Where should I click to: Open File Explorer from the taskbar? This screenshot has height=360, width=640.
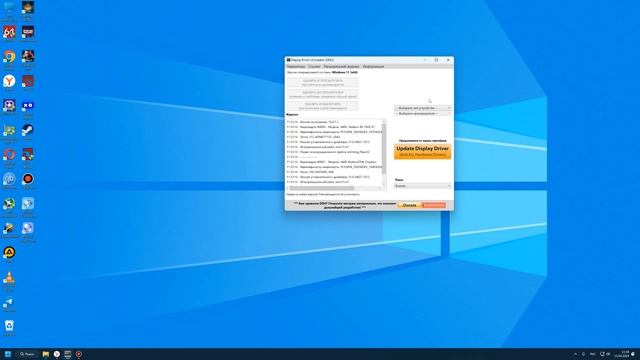46,354
